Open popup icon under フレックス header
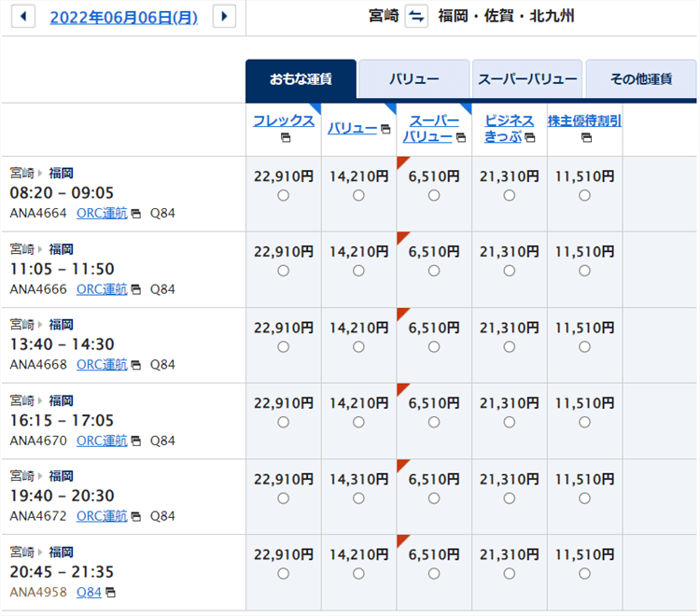Image resolution: width=700 pixels, height=616 pixels. click(285, 138)
